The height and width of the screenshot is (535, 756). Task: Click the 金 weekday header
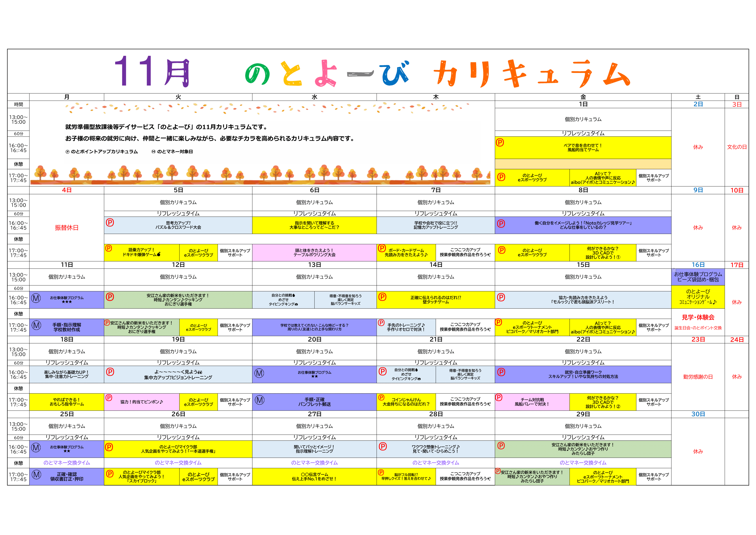tap(583, 97)
